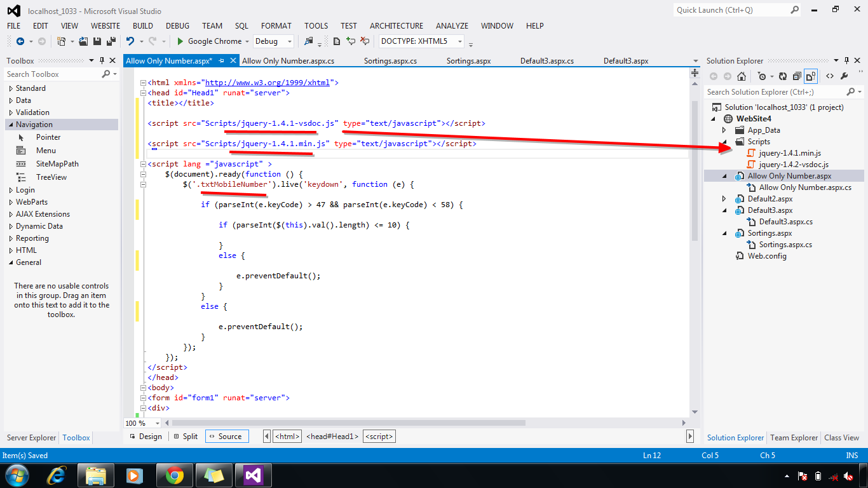
Task: Click the Search Toolbox input field
Action: tap(53, 74)
